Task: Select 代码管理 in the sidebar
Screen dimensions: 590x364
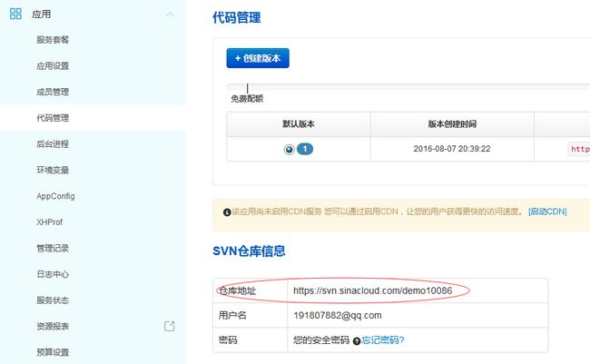Action: click(53, 118)
